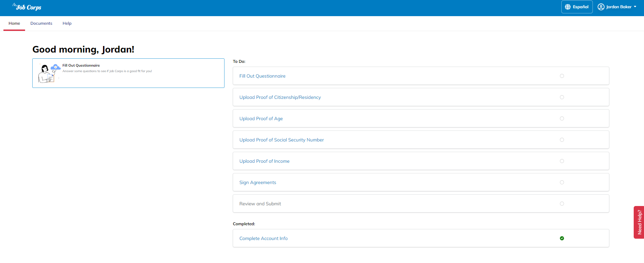
Task: Click the MyJob Corps logo
Action: [27, 7]
